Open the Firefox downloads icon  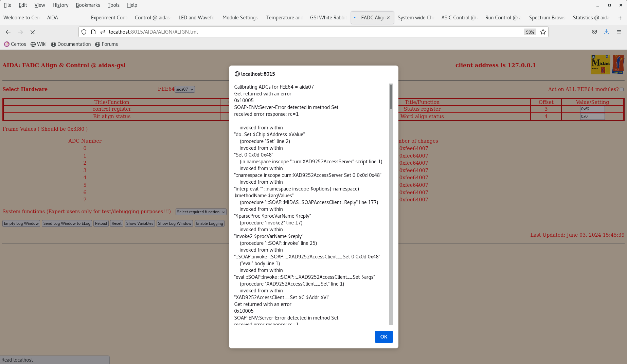(x=606, y=32)
